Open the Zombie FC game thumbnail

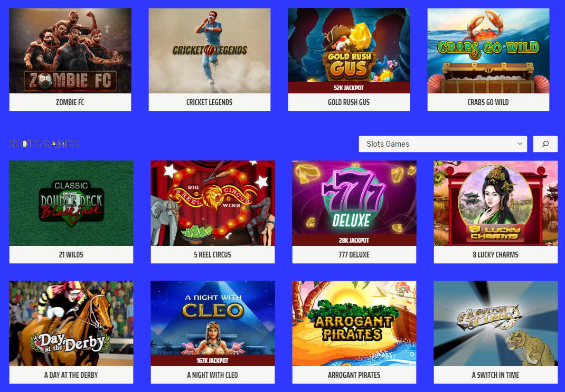point(70,51)
